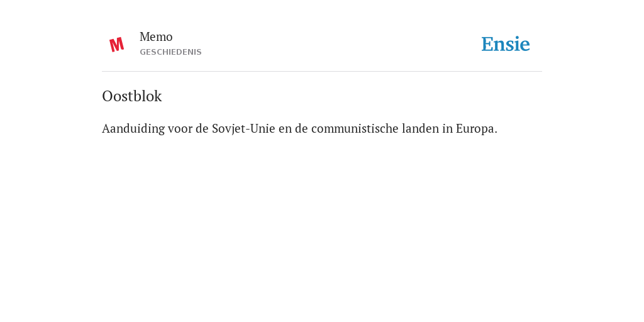
Task: Open the Memo source name link
Action: point(156,37)
